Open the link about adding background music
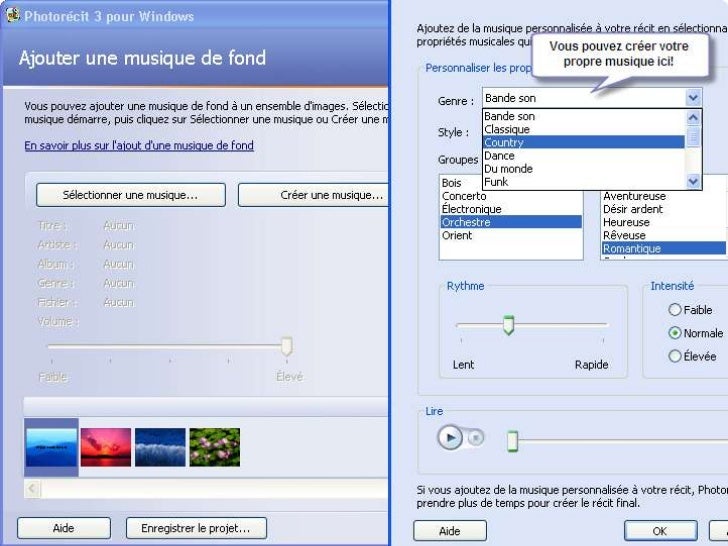Screen dimensions: 728x546 pyautogui.click(x=139, y=145)
